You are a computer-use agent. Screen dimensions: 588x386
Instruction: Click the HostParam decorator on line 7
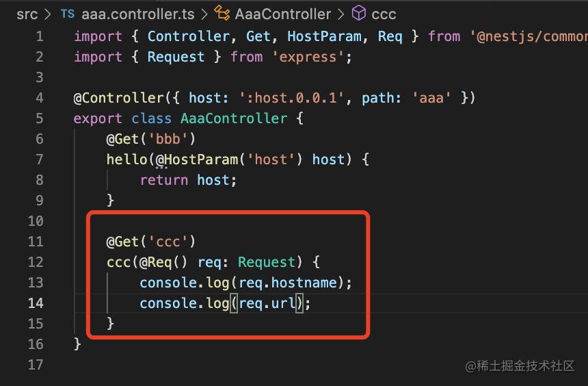(x=196, y=159)
